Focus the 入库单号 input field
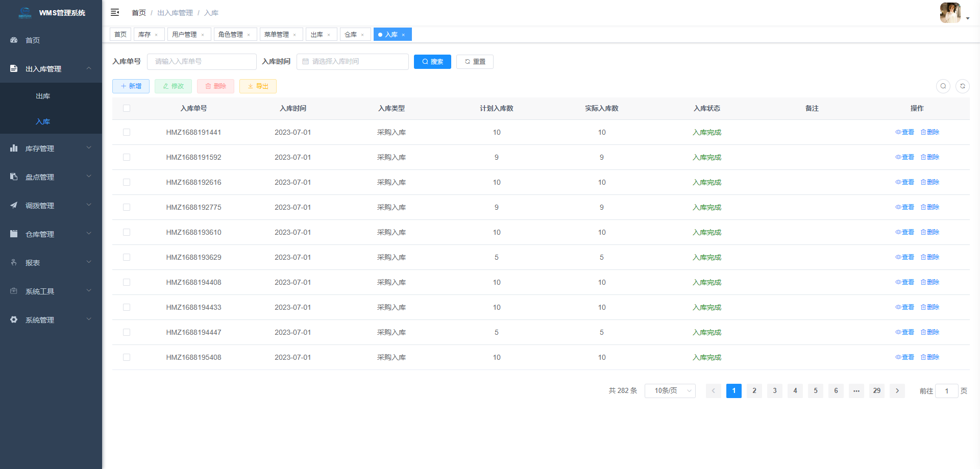980x469 pixels. pos(202,61)
